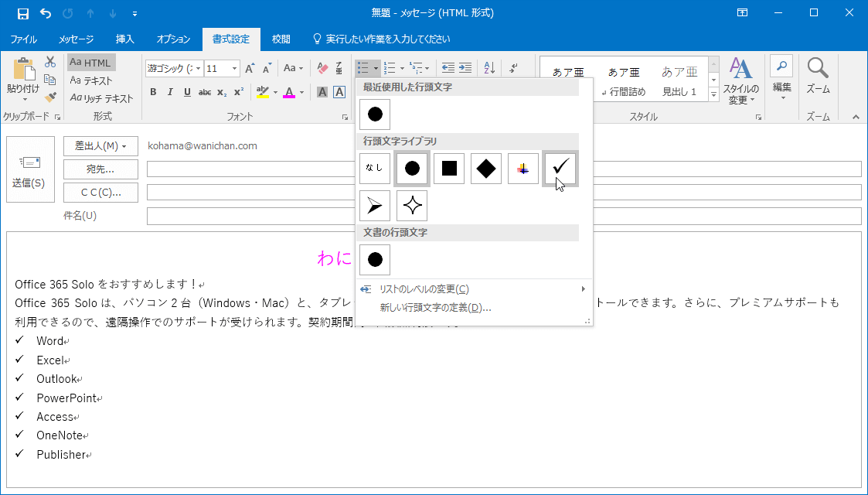
Task: Clear all formatting with the eraser icon
Action: [x=322, y=68]
